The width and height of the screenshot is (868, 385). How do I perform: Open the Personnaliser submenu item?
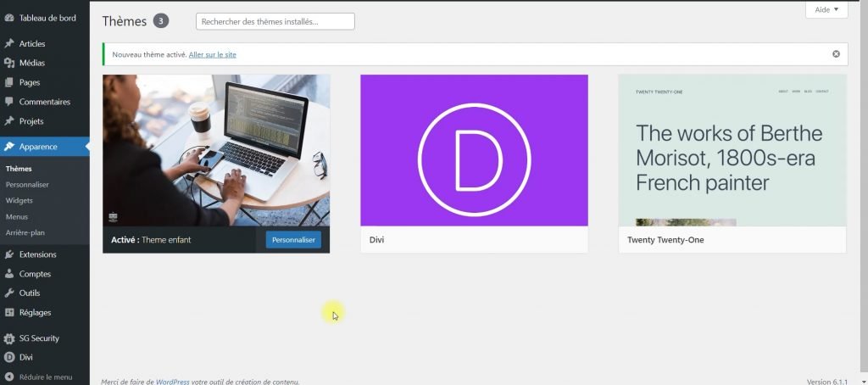coord(27,184)
